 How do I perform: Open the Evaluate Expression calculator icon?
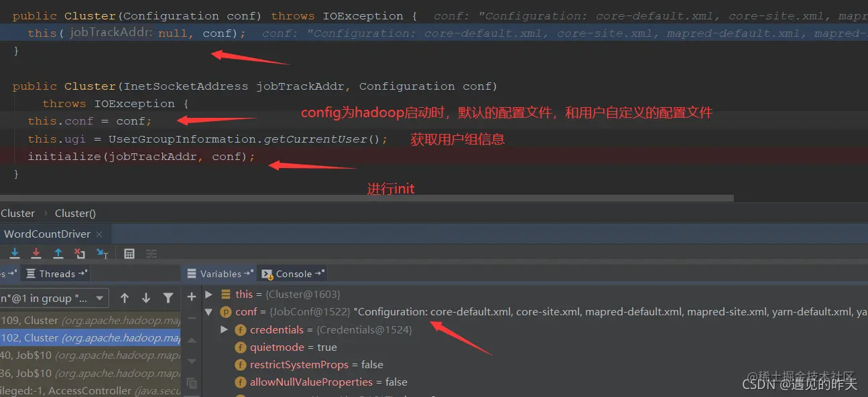click(129, 253)
